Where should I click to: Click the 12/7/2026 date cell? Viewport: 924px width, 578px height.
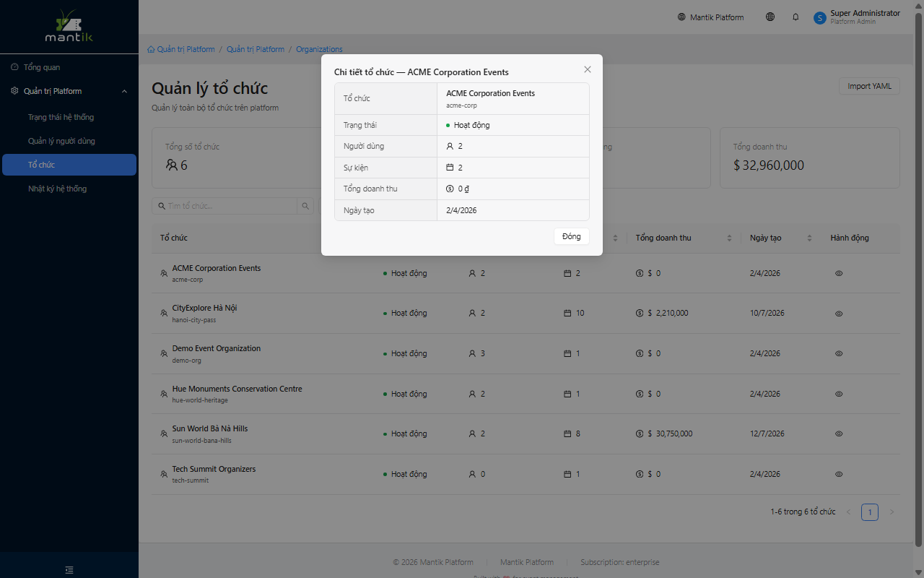point(767,434)
